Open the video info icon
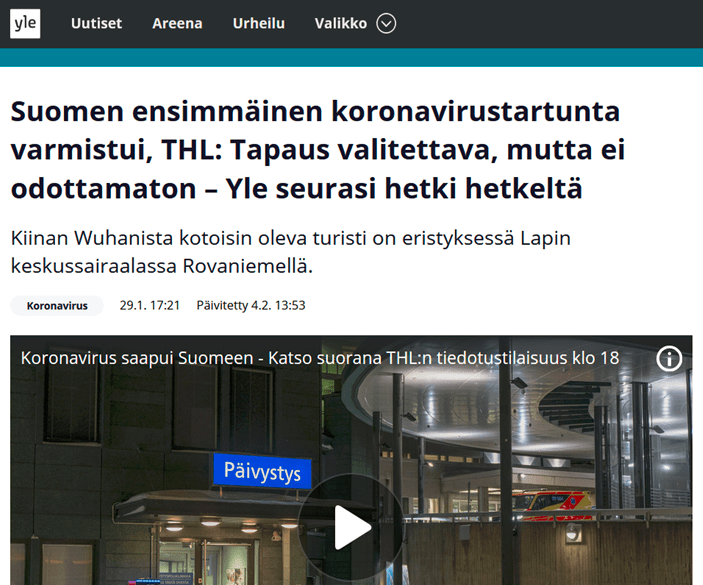This screenshot has height=585, width=703. tap(669, 359)
